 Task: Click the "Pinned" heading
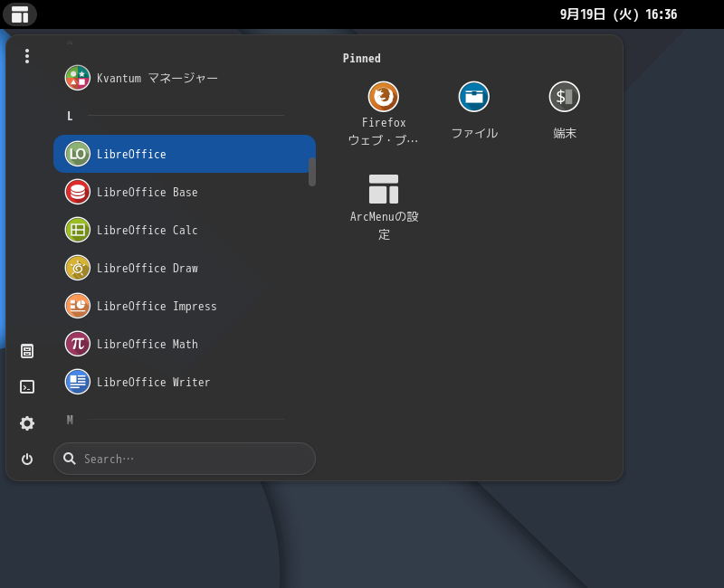click(361, 58)
